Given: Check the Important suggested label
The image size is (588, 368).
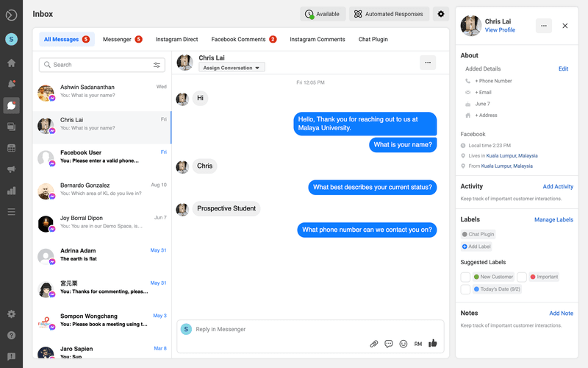Looking at the screenshot, I should [x=521, y=277].
